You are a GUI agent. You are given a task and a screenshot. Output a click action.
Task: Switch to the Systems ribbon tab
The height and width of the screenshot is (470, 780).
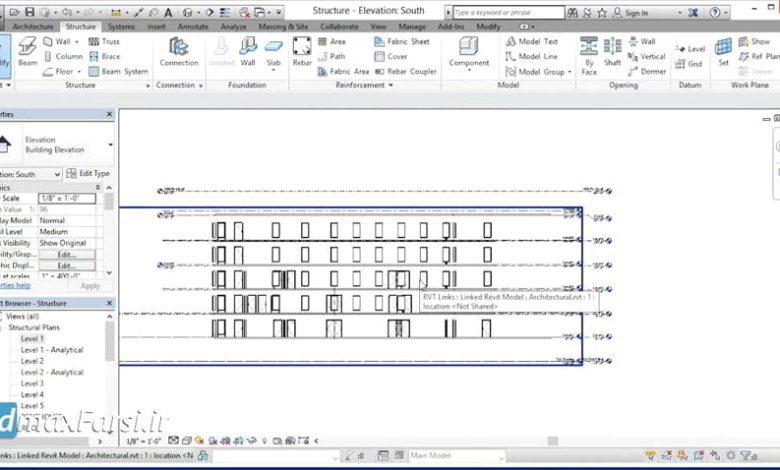(121, 26)
